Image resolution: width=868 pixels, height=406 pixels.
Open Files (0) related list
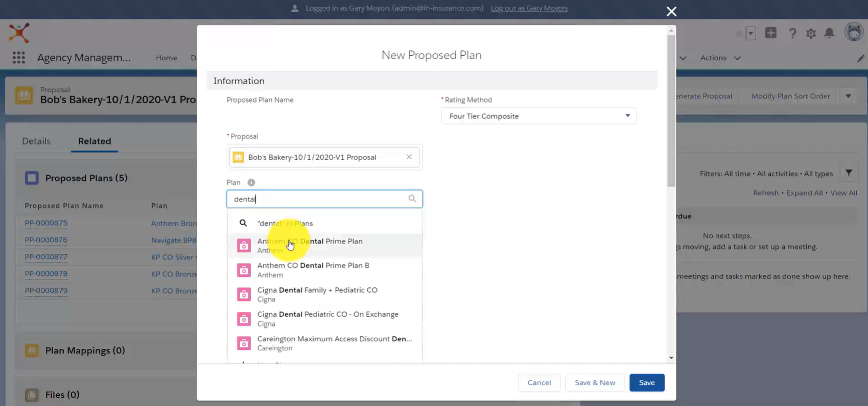click(62, 395)
